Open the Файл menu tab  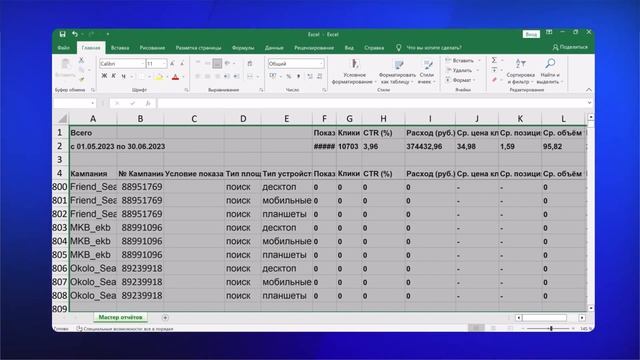[63, 48]
